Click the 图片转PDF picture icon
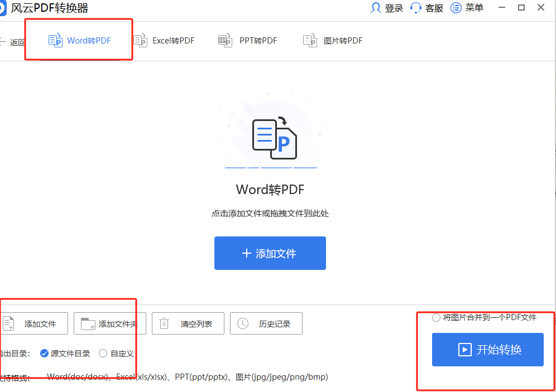This screenshot has height=392, width=556. pos(310,41)
